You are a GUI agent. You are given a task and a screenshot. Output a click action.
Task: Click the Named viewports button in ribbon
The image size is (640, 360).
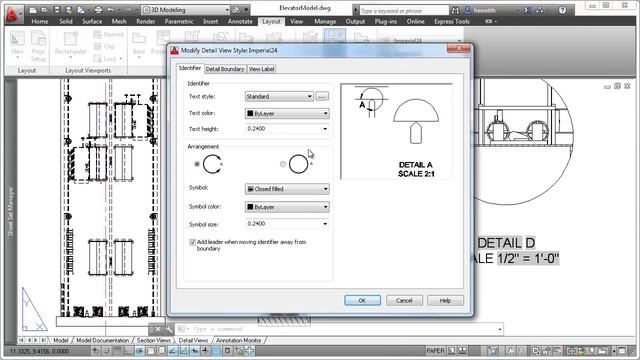pos(109,35)
